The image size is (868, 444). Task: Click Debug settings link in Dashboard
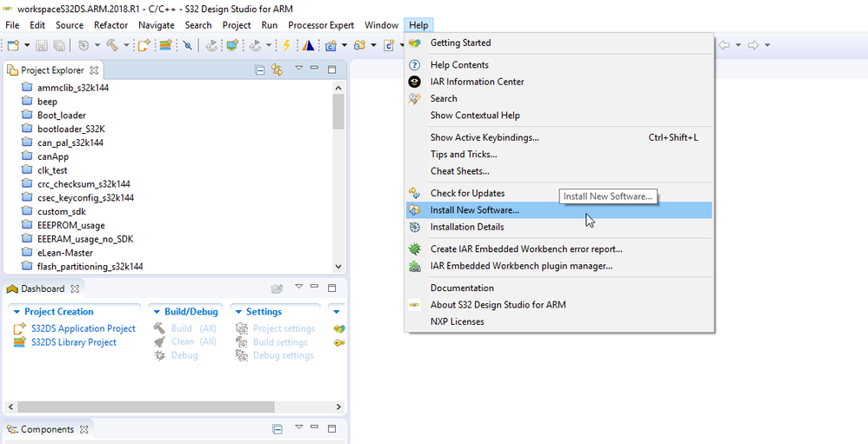(x=283, y=355)
